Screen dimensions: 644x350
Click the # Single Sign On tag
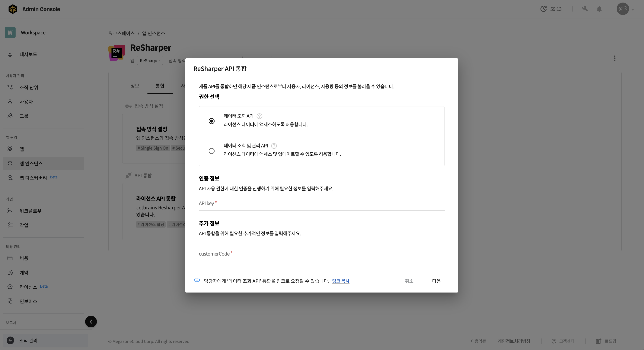[x=153, y=148]
